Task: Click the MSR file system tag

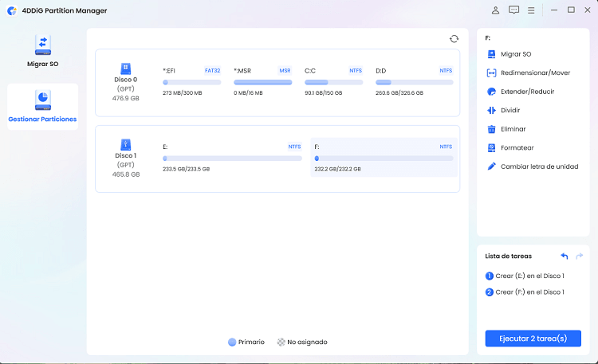Action: point(285,71)
